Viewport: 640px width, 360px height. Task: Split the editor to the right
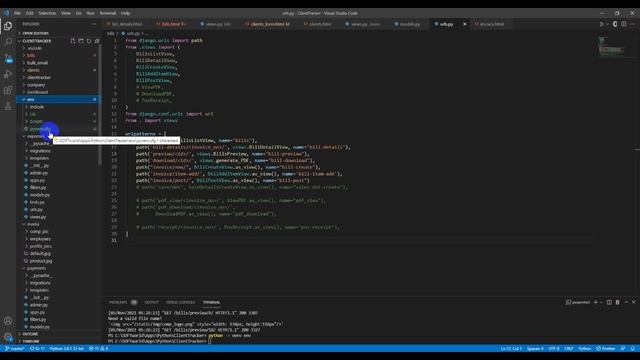pos(624,24)
